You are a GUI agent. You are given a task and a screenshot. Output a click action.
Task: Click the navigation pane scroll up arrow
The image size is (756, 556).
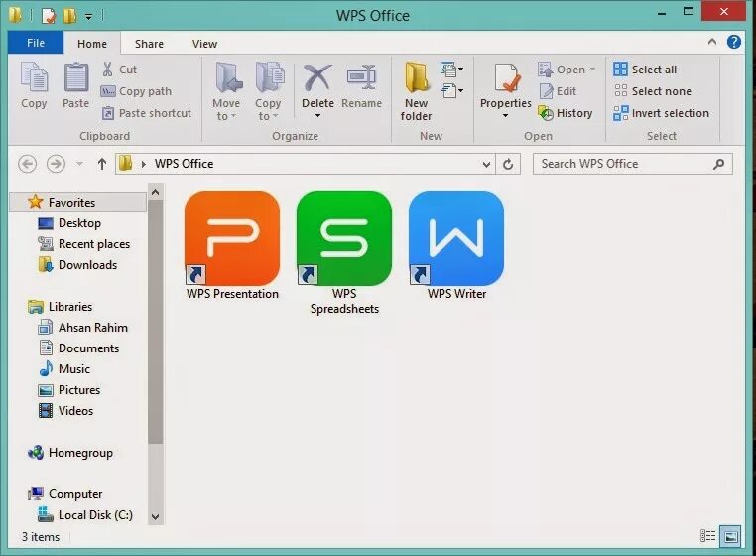(155, 192)
